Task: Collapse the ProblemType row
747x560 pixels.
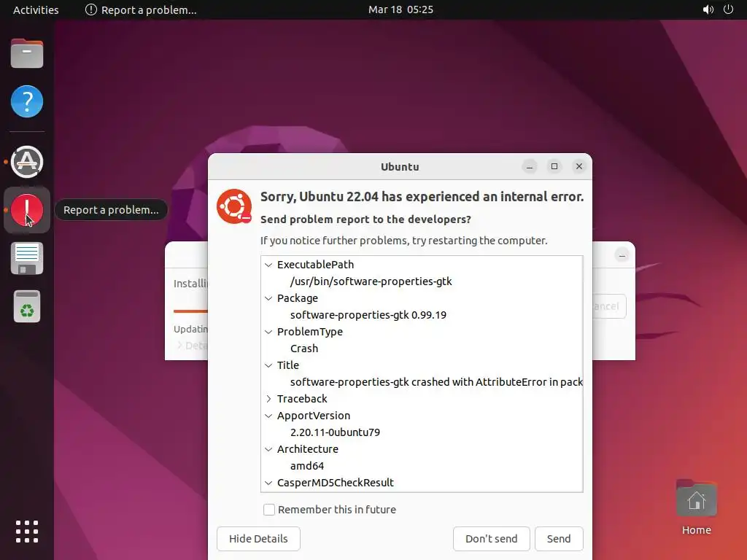Action: (x=268, y=332)
